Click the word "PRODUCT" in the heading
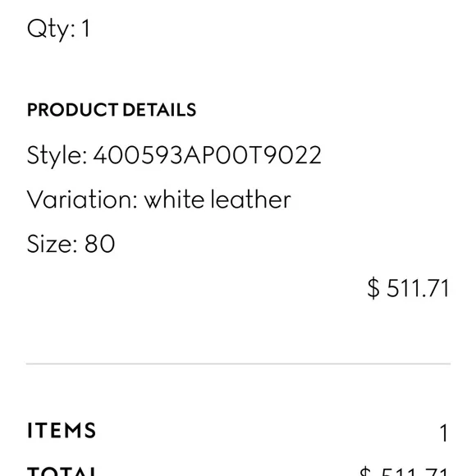The image size is (476, 476). coord(72,110)
